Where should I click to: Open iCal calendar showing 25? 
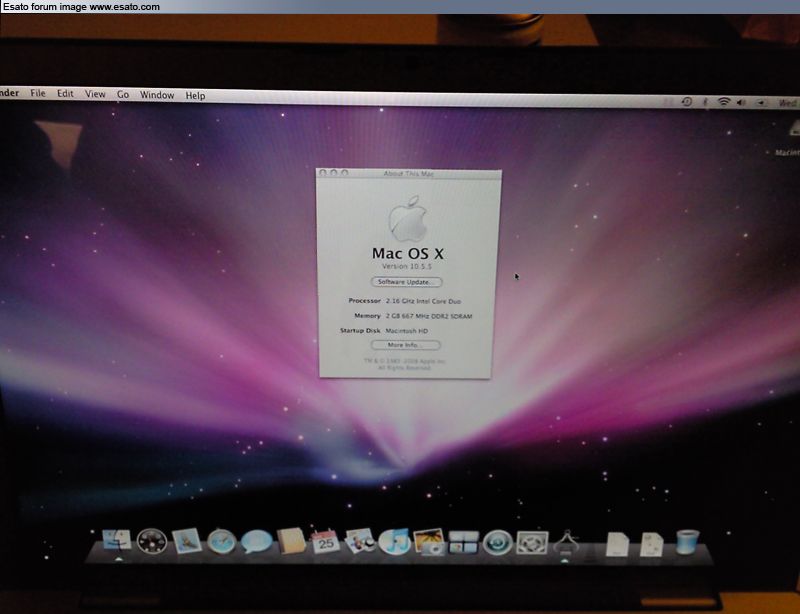pos(326,542)
